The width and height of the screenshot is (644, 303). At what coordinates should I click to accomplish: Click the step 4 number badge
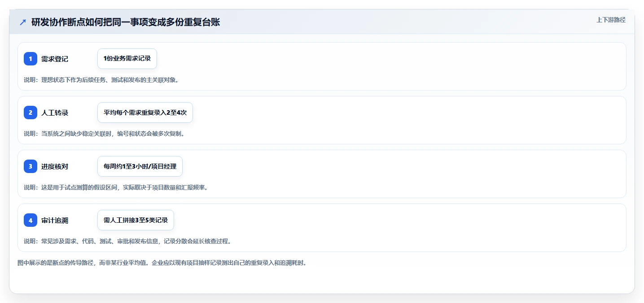click(31, 220)
